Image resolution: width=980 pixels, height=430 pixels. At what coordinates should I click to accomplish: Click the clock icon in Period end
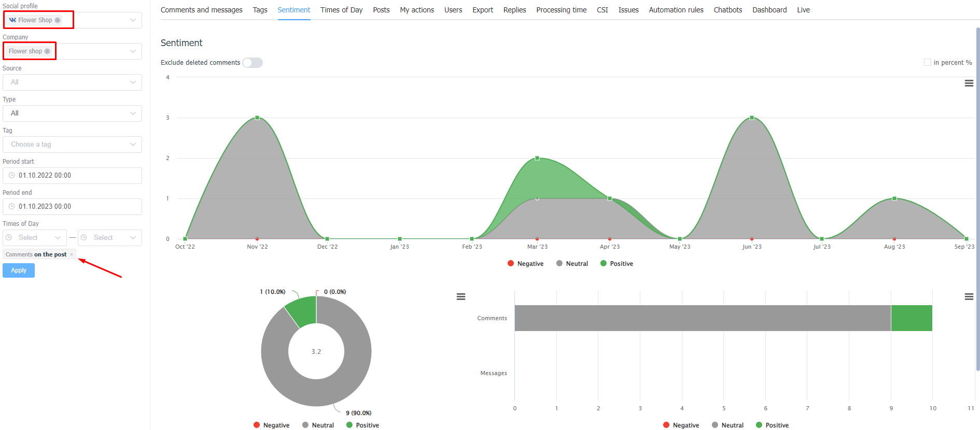click(12, 206)
